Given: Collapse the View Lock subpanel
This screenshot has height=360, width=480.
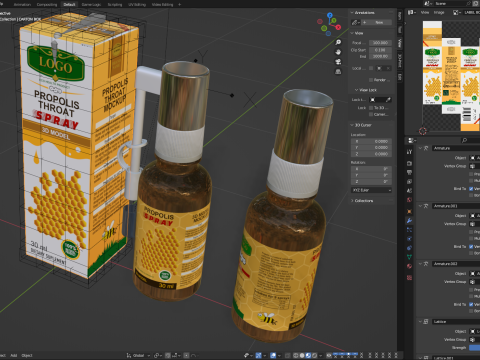Looking at the screenshot, I should 356,90.
